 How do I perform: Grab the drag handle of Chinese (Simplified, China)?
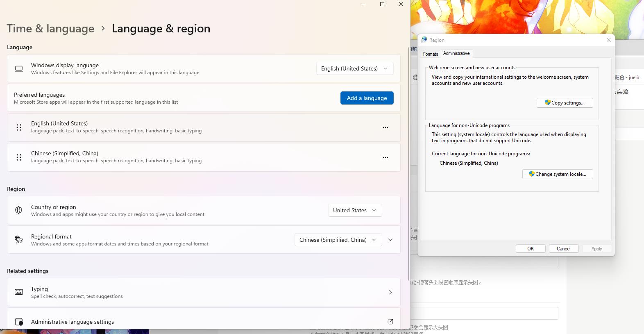click(19, 157)
